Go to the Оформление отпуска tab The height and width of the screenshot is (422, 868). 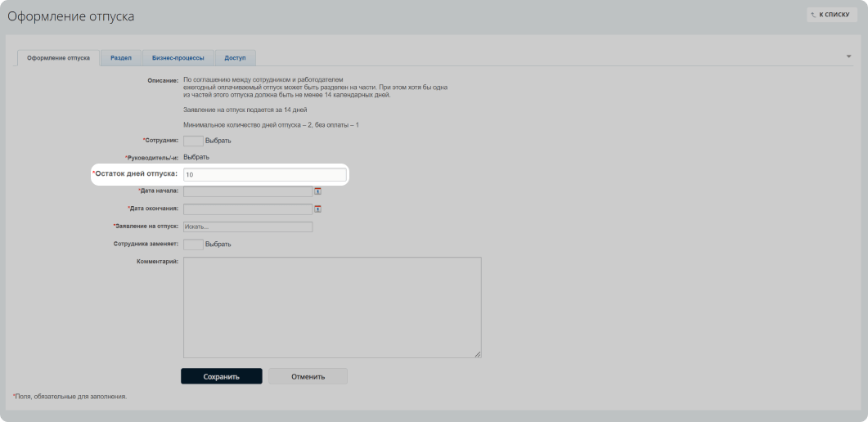pyautogui.click(x=58, y=58)
